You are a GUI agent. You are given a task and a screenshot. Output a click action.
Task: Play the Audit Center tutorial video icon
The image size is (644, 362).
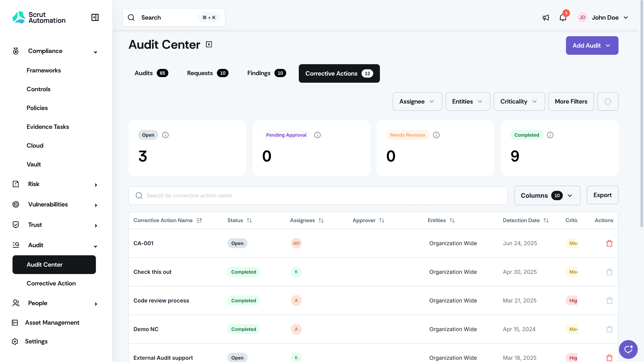coord(209,44)
